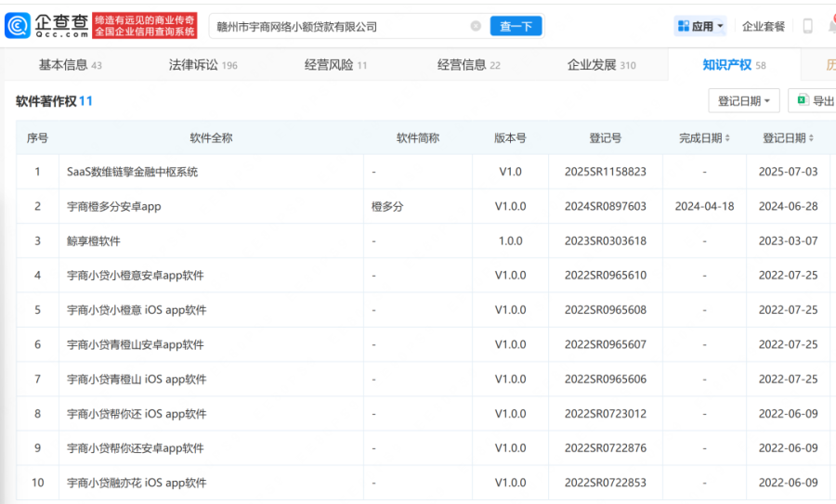Expand the 登记日期 filter dropdown
Viewport: 836px width, 504px height.
(x=744, y=100)
